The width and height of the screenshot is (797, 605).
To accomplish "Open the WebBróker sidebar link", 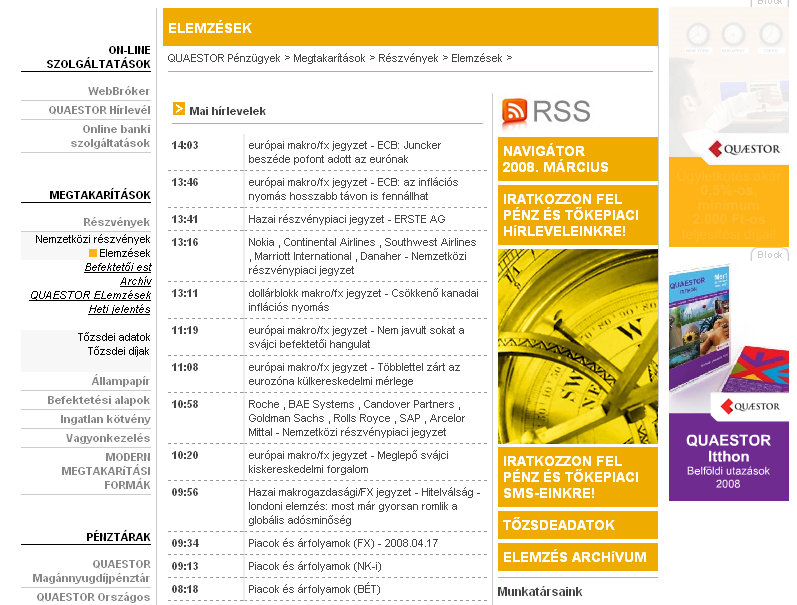I will click(119, 91).
